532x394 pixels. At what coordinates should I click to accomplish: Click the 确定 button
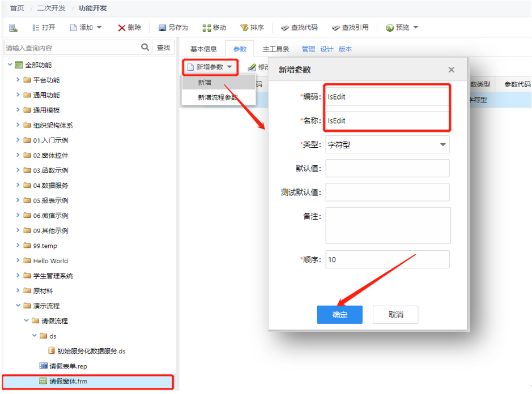click(x=339, y=315)
